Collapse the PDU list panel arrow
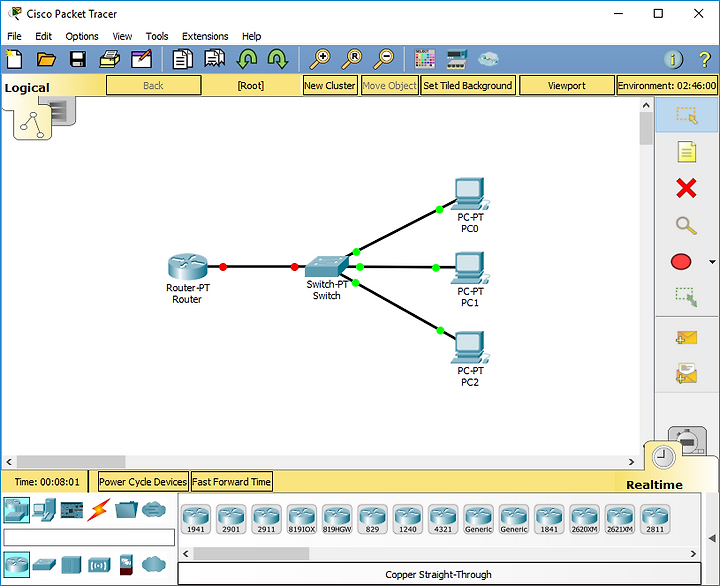 (712, 538)
